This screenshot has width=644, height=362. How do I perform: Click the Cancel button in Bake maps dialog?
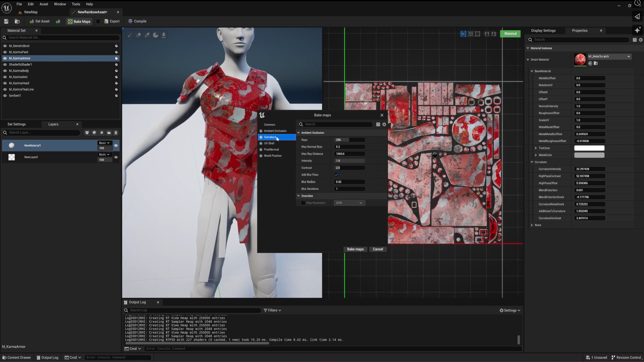click(378, 249)
